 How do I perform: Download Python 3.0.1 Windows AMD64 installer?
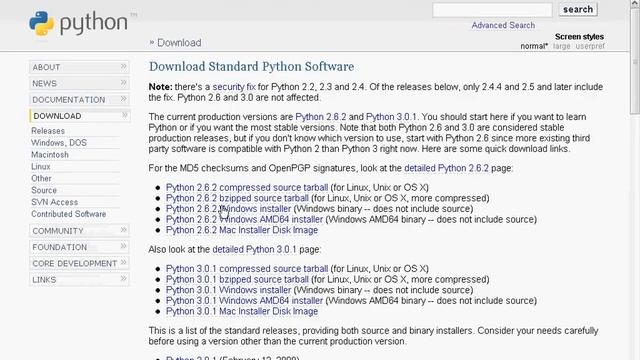(x=244, y=301)
